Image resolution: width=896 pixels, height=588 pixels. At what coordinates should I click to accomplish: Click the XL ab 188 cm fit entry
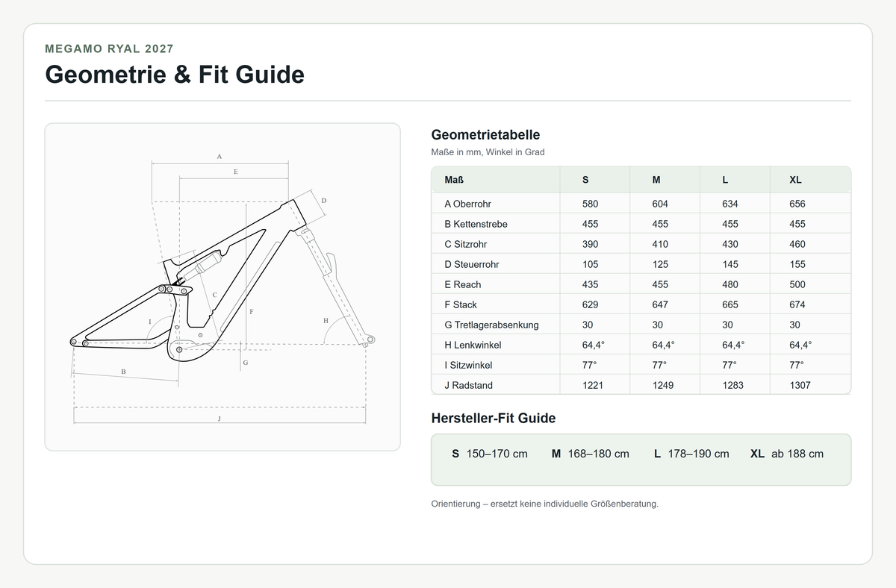(x=787, y=454)
